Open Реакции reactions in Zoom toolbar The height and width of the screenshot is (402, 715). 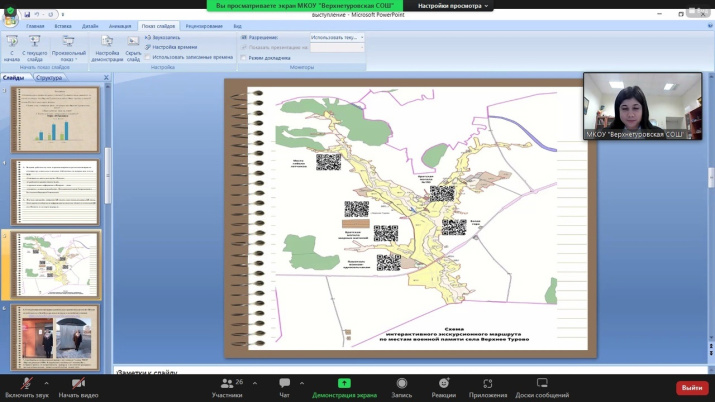(x=444, y=384)
